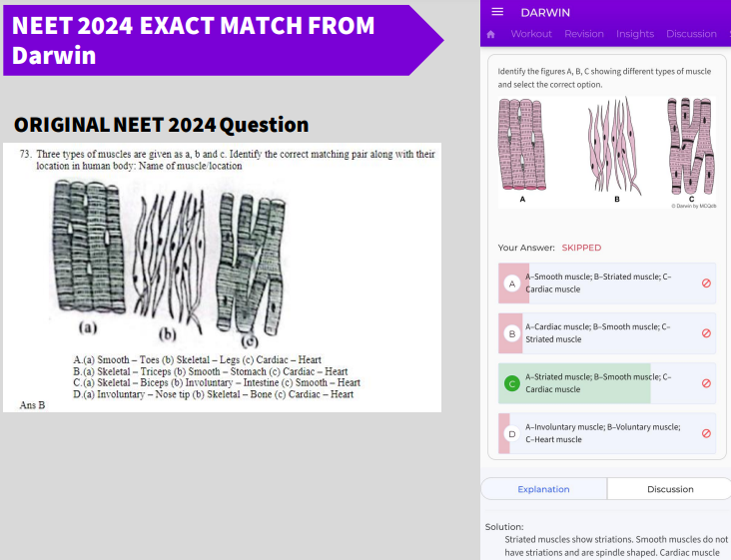Click the report icon on option A
The image size is (731, 560).
click(706, 283)
